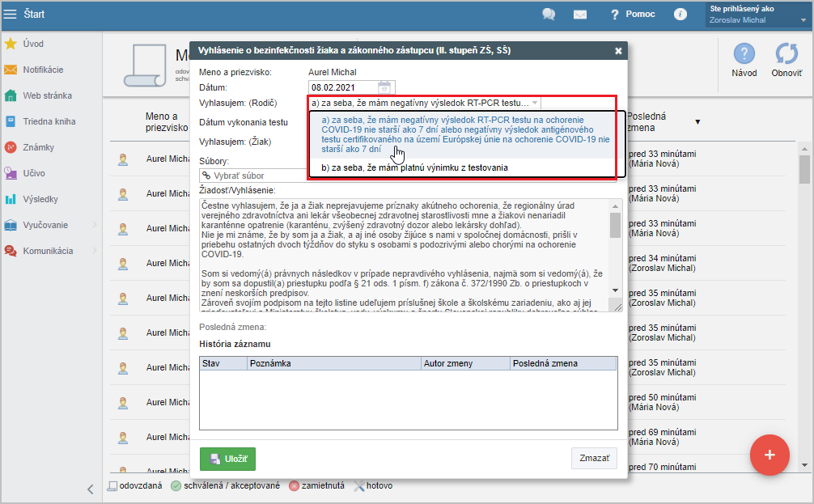Click the Komunikácia speech bubble icon

click(x=11, y=251)
